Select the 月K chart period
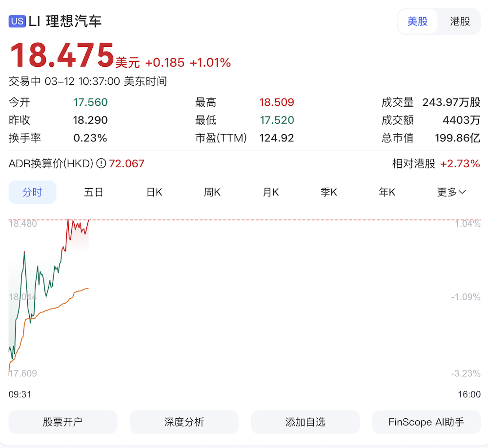The height and width of the screenshot is (448, 488). click(270, 192)
